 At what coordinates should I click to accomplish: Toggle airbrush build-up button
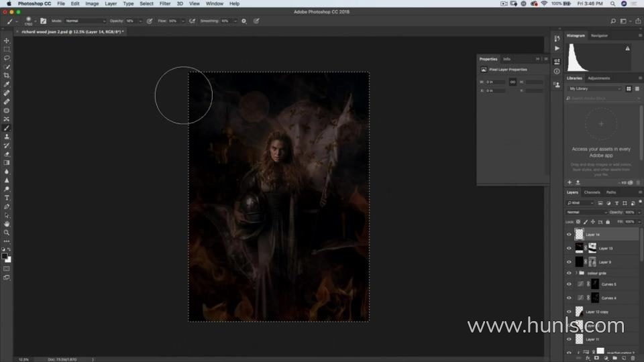point(192,21)
